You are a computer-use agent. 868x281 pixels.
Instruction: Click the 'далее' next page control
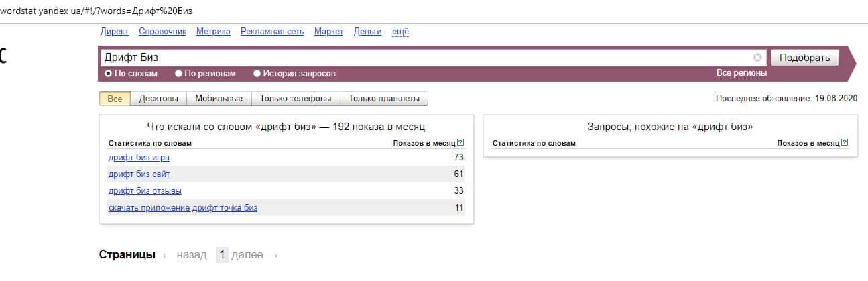[x=254, y=255]
